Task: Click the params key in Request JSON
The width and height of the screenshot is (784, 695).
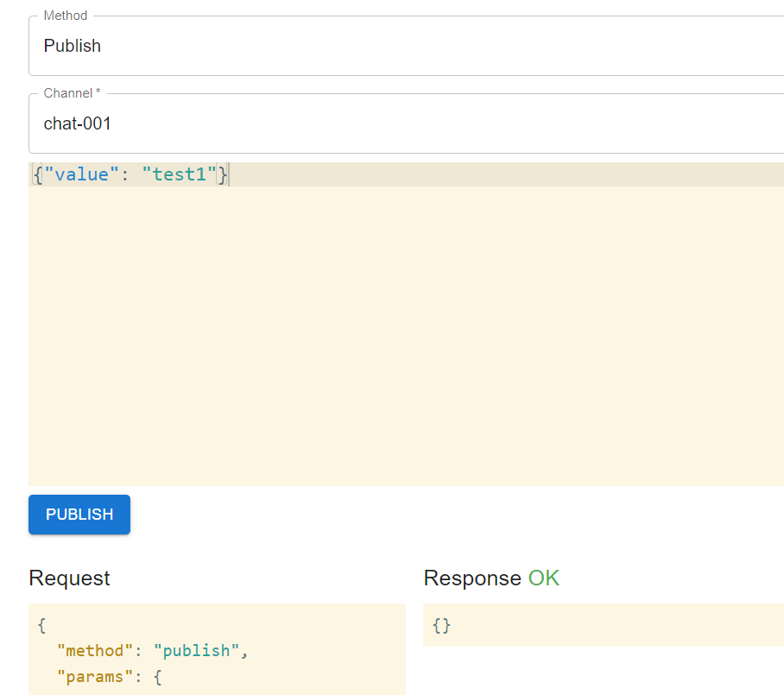Action: tap(92, 676)
